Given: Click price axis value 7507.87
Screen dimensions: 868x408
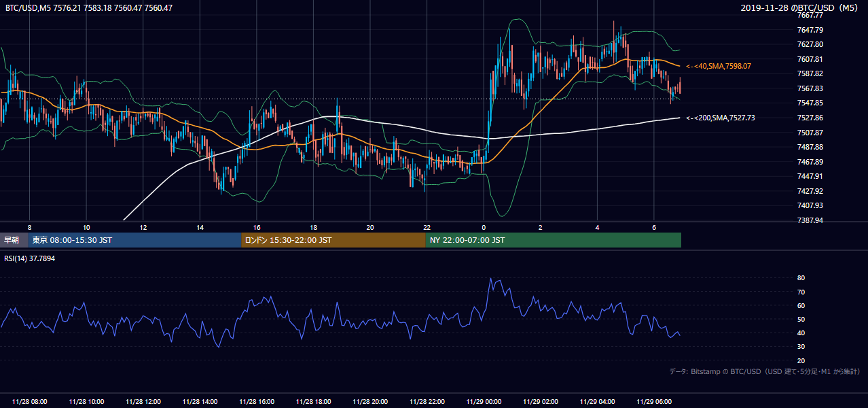Looking at the screenshot, I should click(810, 133).
